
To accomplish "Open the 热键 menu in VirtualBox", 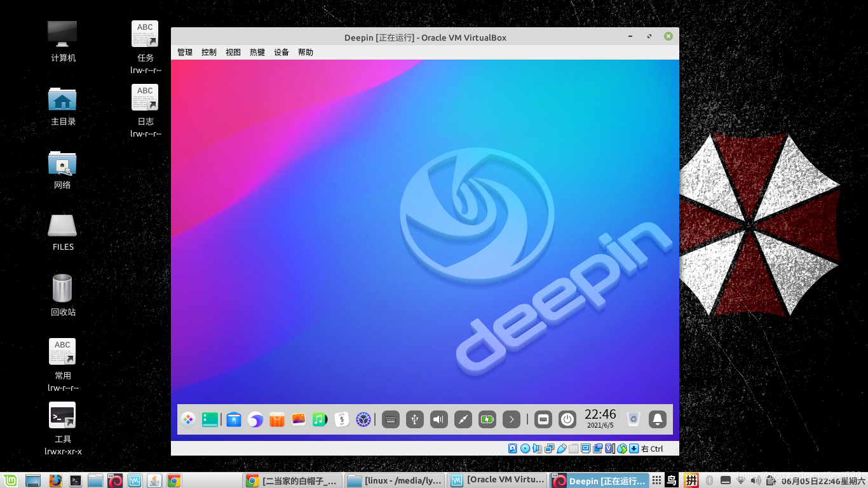I will (257, 52).
